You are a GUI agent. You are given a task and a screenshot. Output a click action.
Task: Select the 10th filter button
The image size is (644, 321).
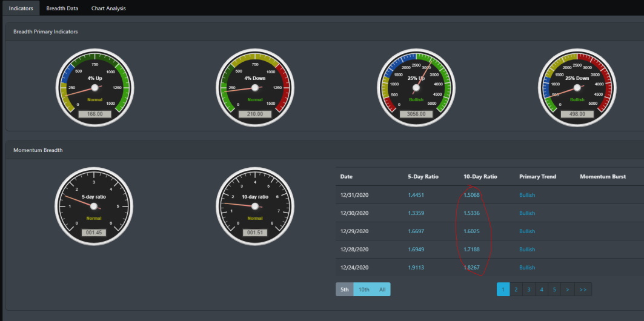pyautogui.click(x=364, y=290)
